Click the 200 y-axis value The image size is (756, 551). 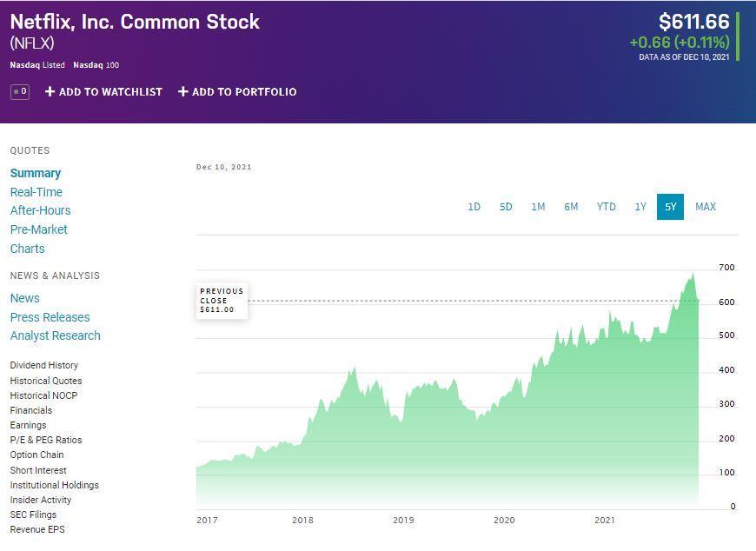(x=726, y=439)
